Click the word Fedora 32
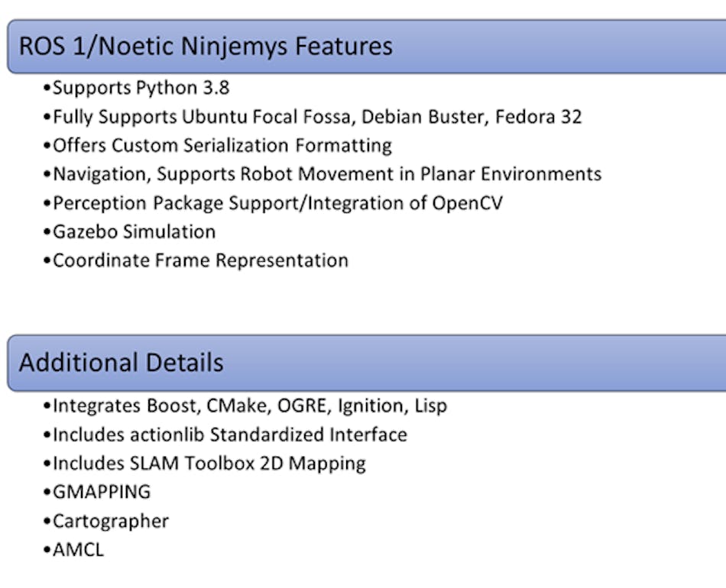Screen dimensions: 726x588 (x=539, y=117)
